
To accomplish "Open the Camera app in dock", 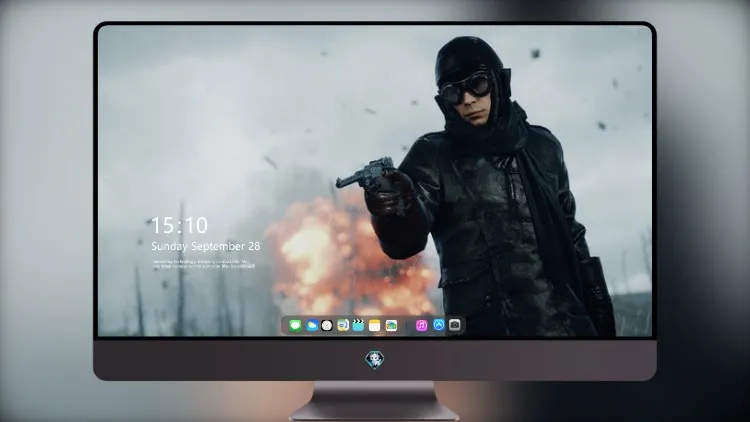I will pos(455,325).
